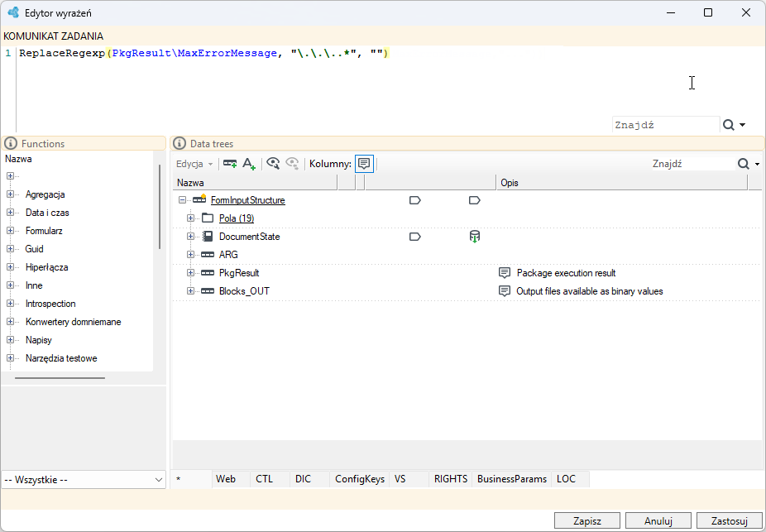Viewport: 766px width, 532px height.
Task: Switch to the ConfigKeys tab
Action: [x=360, y=479]
